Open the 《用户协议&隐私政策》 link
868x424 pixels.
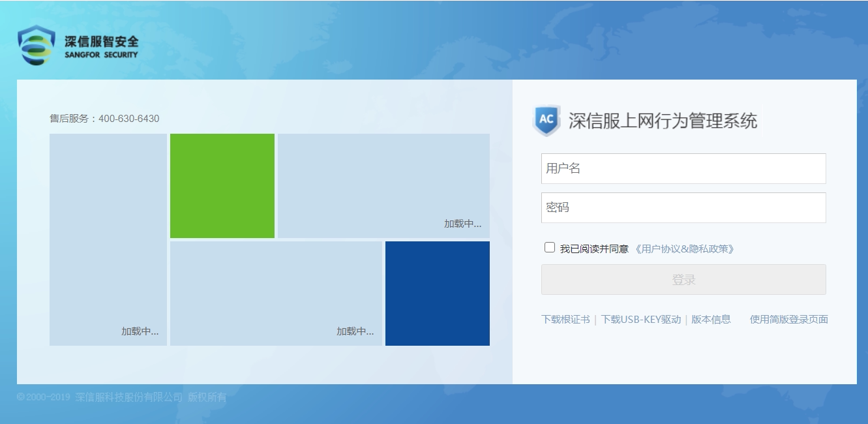(x=684, y=249)
